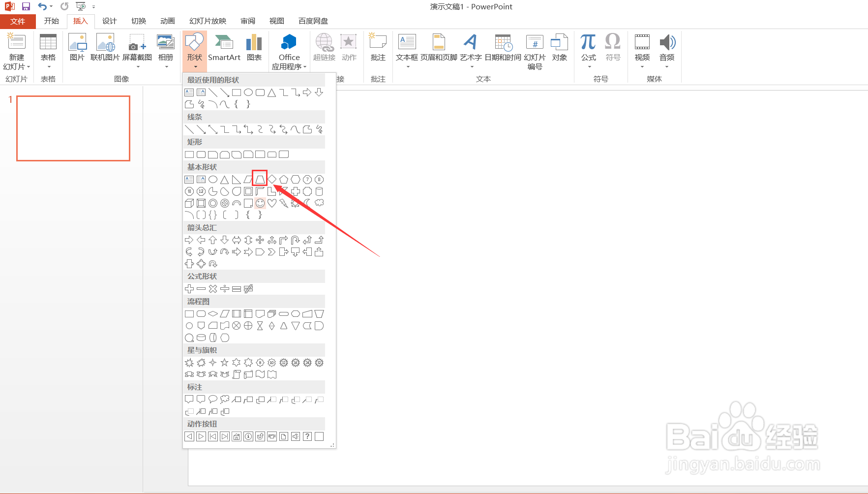Select the flowchart decision diamond
Image resolution: width=868 pixels, height=494 pixels.
point(213,313)
